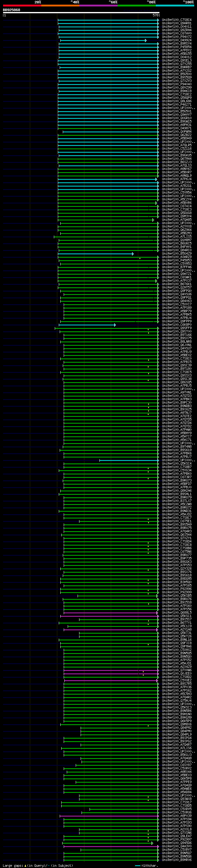The image size is (197, 868).
Task: Select the UniRef100_Q688L5 label
Action: pos(176,612)
